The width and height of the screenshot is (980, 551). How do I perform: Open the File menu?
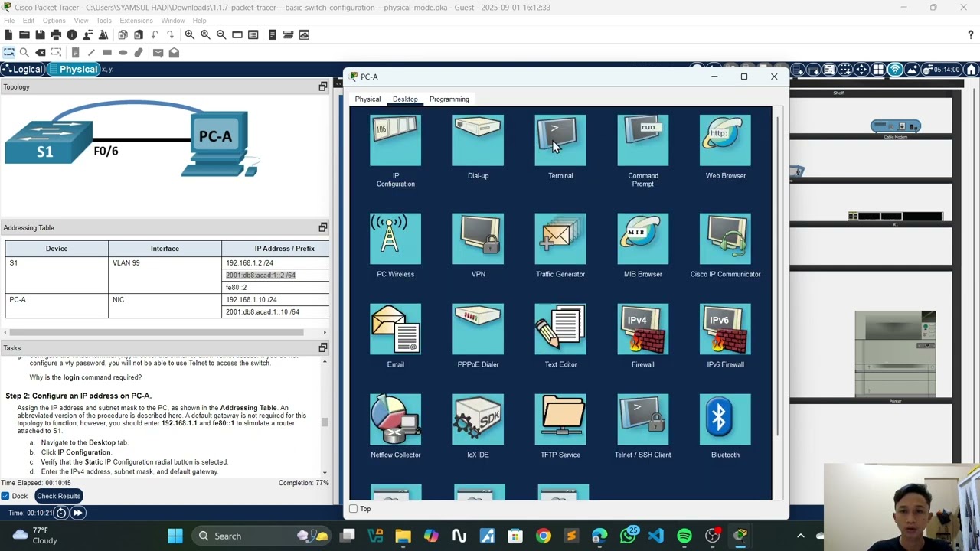point(9,21)
